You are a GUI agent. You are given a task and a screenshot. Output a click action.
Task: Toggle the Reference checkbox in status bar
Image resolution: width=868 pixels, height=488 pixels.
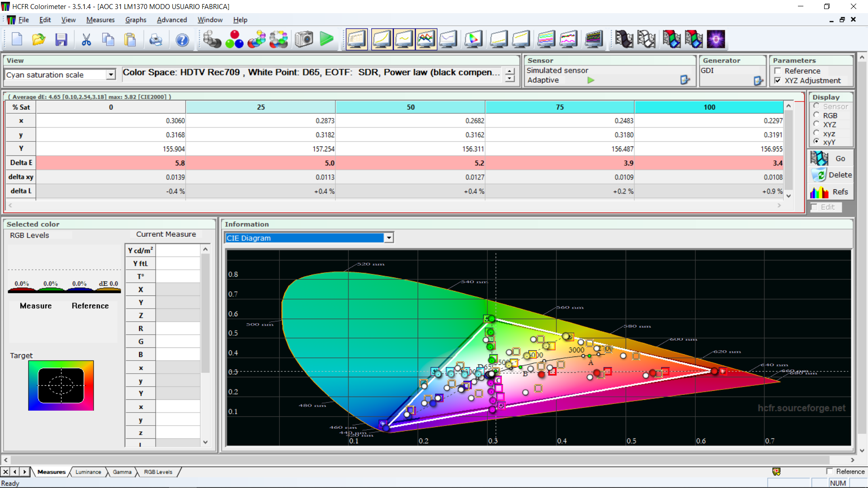point(830,471)
